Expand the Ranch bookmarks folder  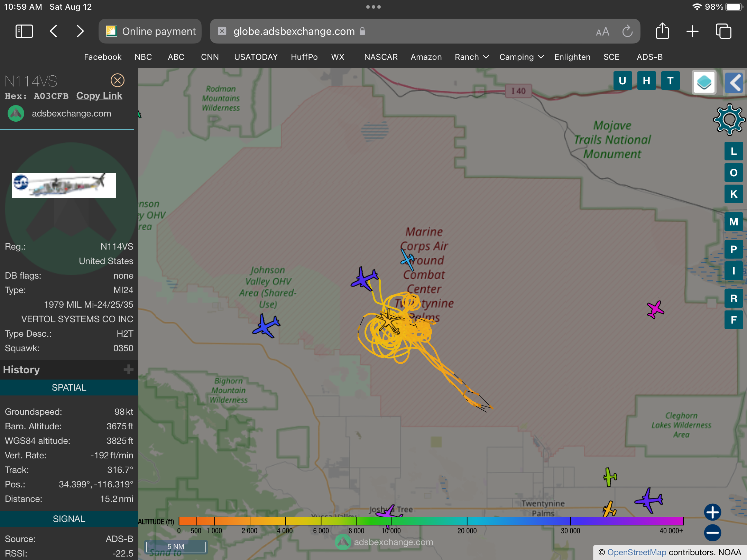click(471, 57)
